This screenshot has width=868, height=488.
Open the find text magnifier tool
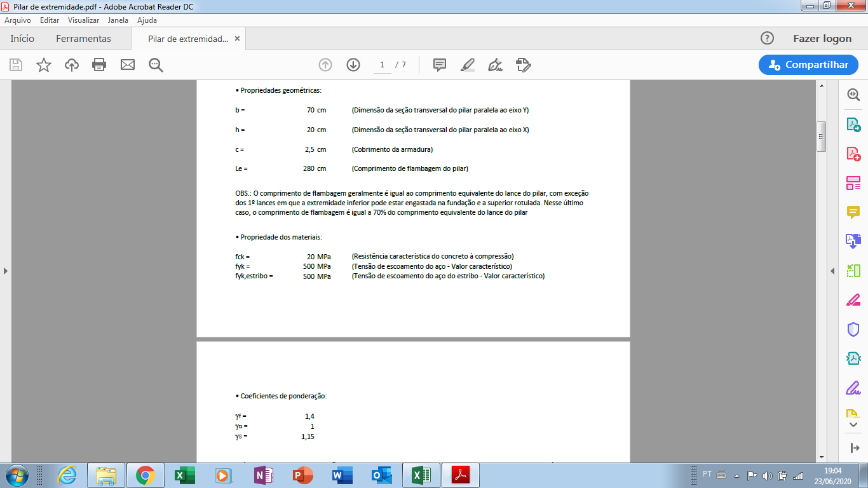coord(156,65)
